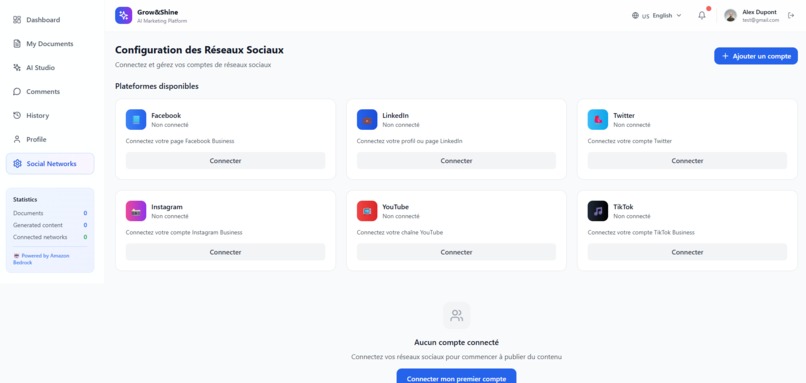Click the Documents statistic row
806x383 pixels.
coord(50,213)
